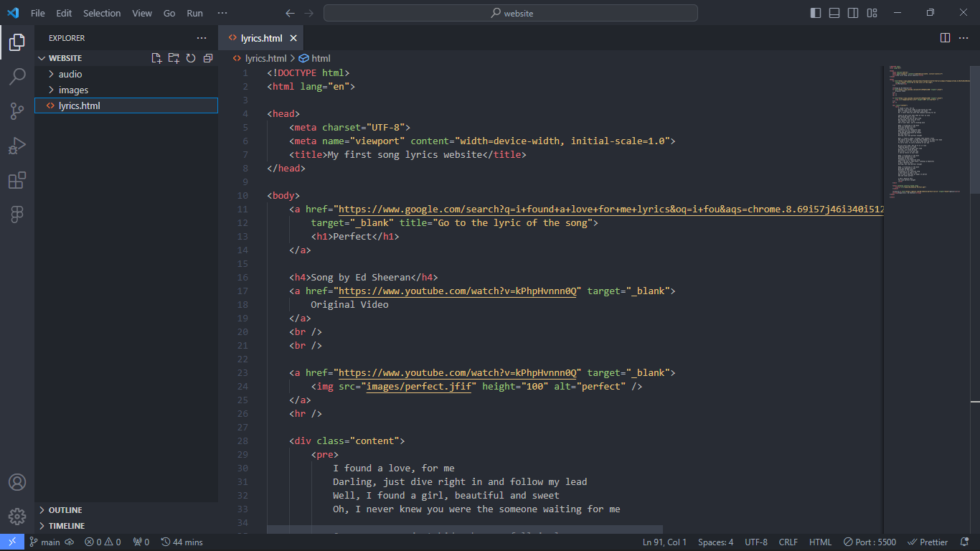The height and width of the screenshot is (551, 980).
Task: Open the Figma extension icon in activity bar
Action: pos(17,215)
